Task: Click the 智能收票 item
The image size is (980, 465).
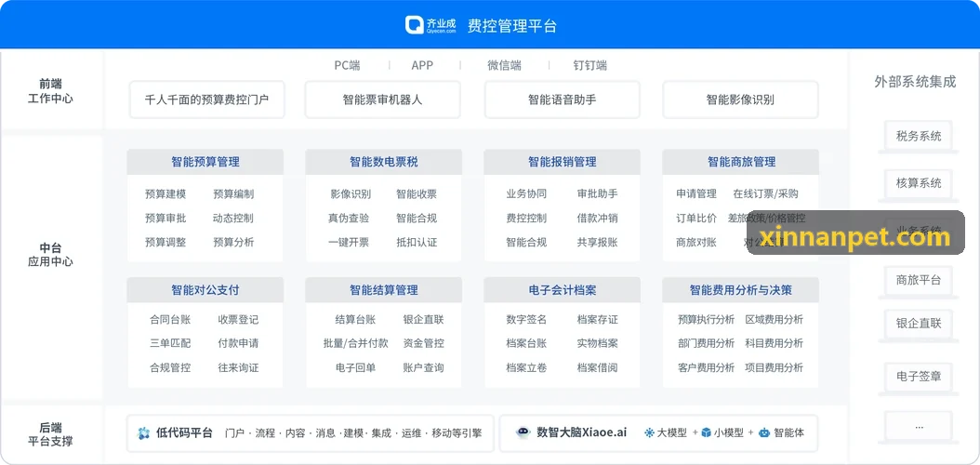Action: tap(417, 194)
